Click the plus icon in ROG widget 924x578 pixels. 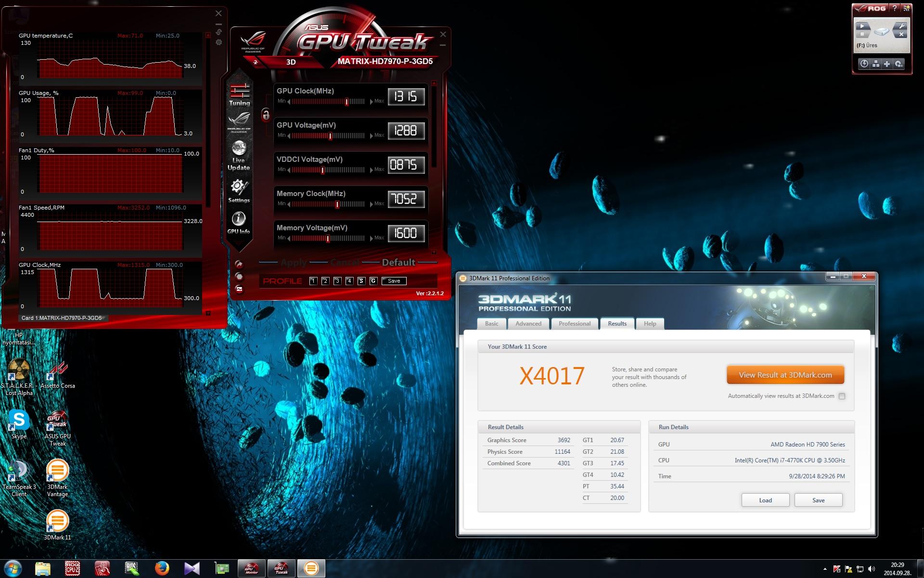887,64
